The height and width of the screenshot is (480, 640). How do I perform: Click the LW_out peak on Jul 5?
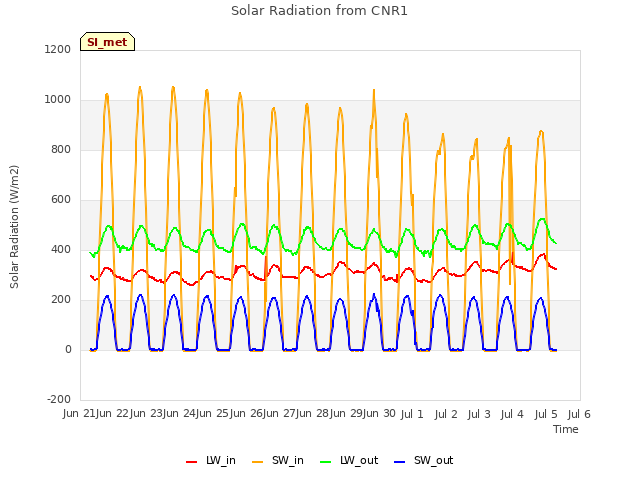pos(542,219)
